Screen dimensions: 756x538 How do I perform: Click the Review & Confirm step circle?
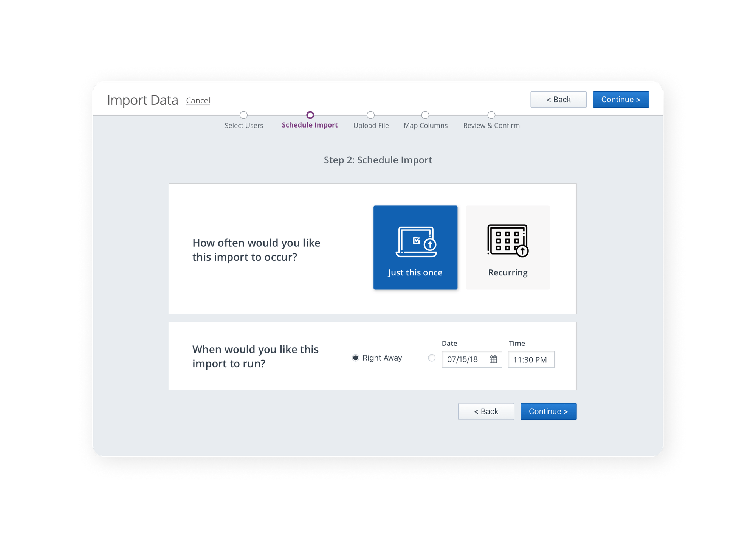491,115
